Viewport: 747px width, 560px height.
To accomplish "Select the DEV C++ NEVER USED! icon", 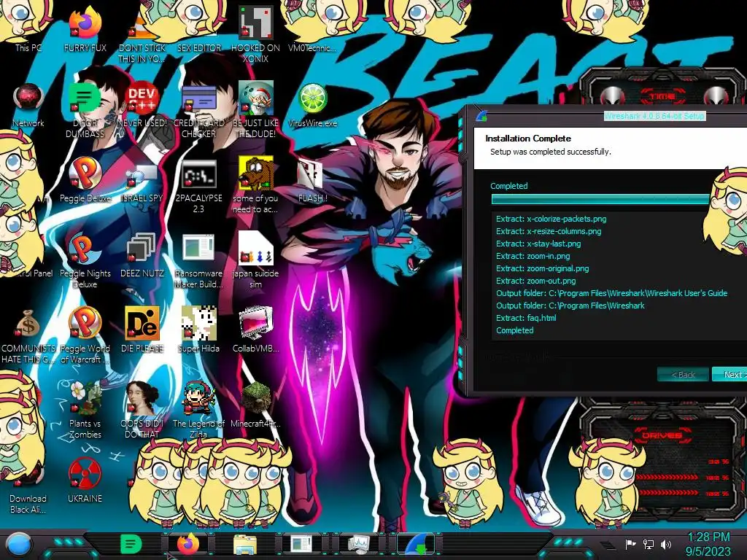I will 142,105.
